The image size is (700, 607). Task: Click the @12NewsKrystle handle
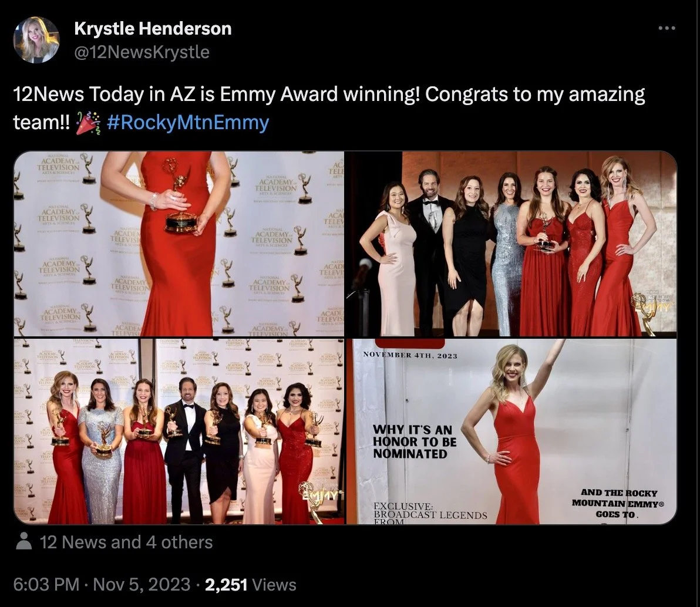[142, 52]
